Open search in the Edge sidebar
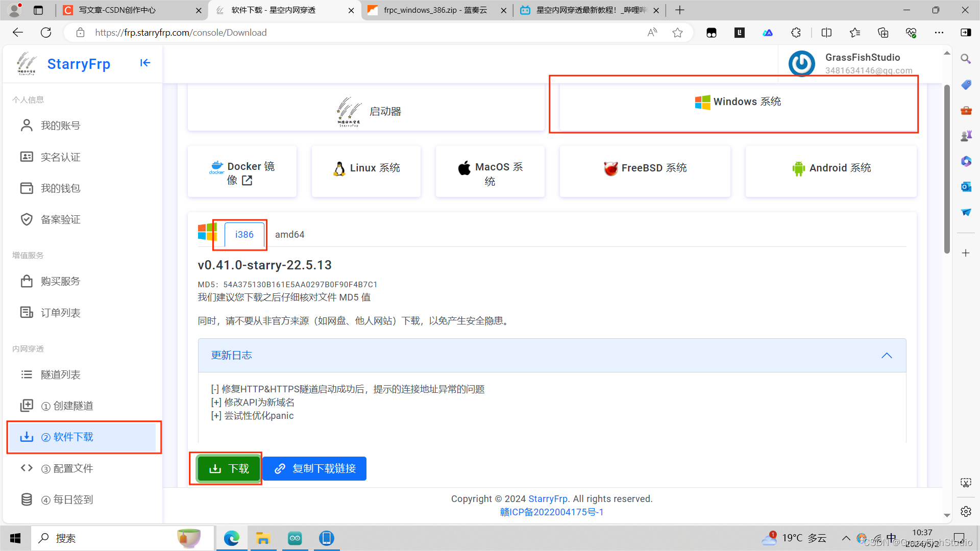The image size is (980, 551). 966,59
